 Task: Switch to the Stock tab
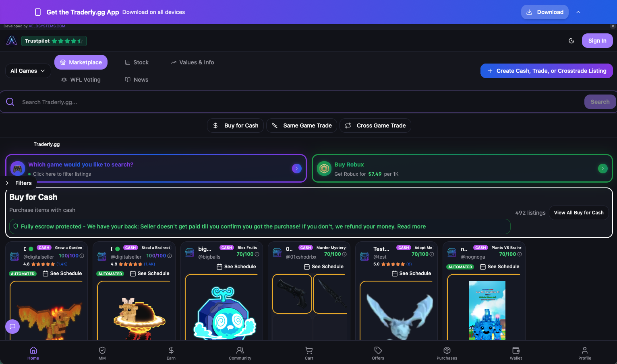(x=137, y=62)
